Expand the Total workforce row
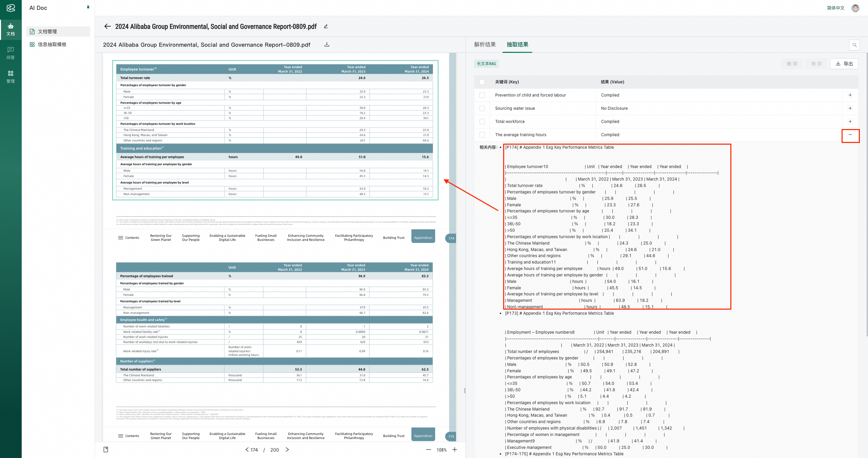The image size is (868, 458). point(850,122)
